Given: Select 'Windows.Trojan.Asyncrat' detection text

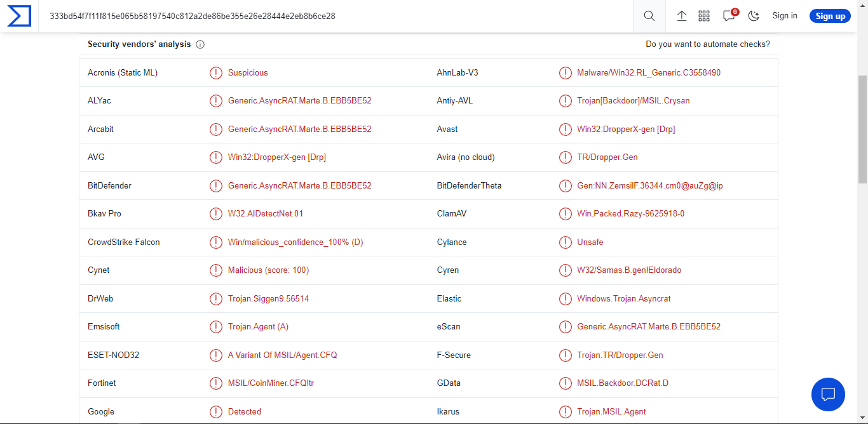Looking at the screenshot, I should pos(624,299).
